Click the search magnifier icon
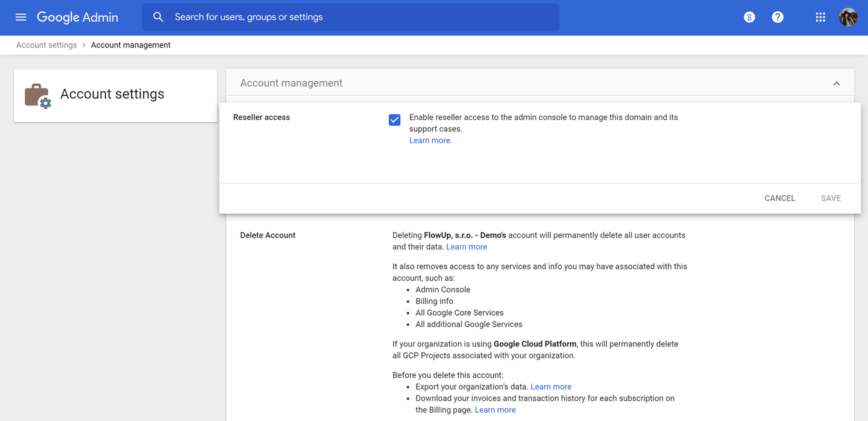Screen dimensions: 868x421 point(158,17)
